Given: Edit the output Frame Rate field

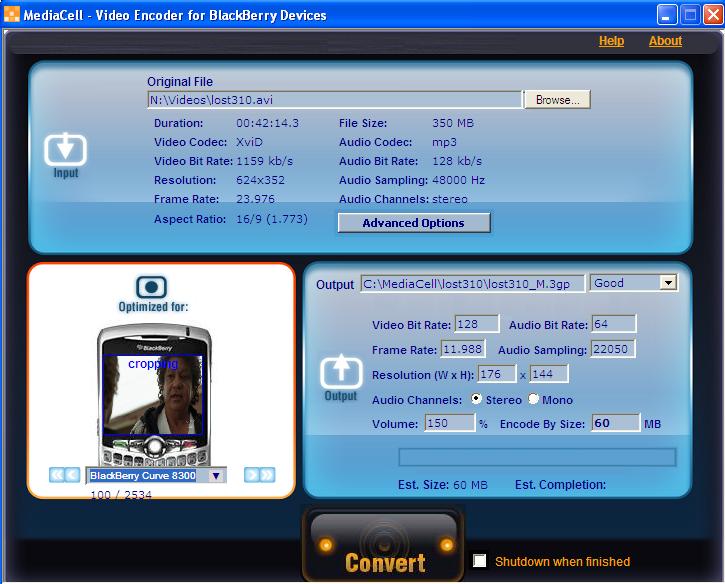Looking at the screenshot, I should [x=463, y=349].
